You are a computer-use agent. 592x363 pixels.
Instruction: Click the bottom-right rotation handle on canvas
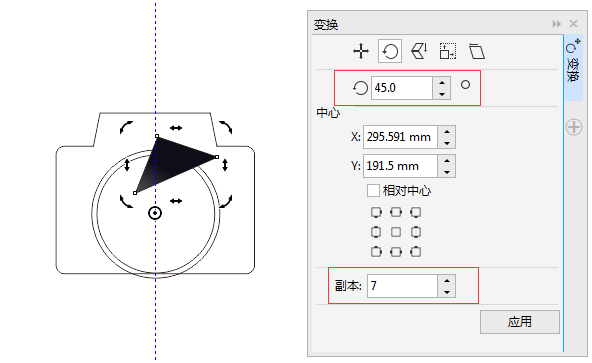[226, 201]
